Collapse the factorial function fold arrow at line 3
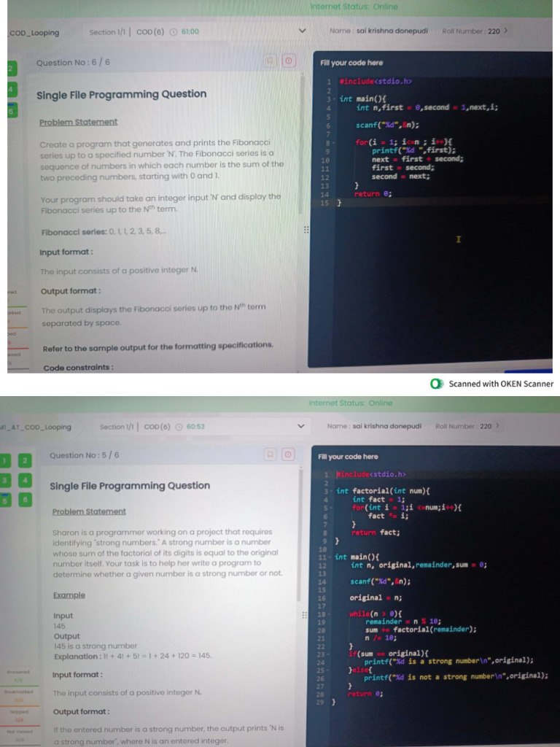This screenshot has height=747, width=560. [x=332, y=491]
